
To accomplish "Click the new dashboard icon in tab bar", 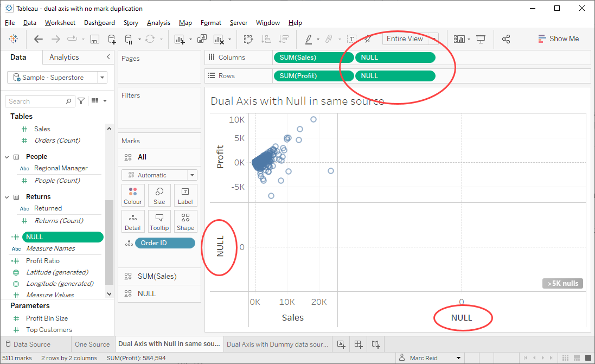I will coord(358,344).
